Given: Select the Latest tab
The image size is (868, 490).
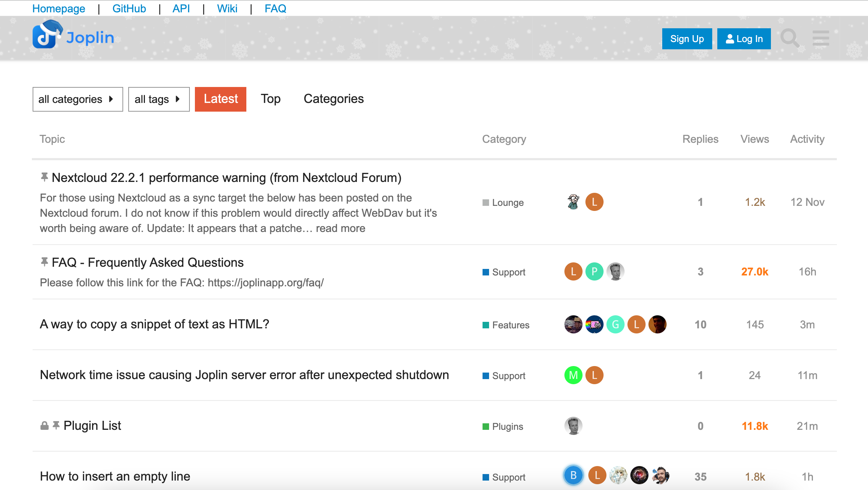Looking at the screenshot, I should point(220,99).
